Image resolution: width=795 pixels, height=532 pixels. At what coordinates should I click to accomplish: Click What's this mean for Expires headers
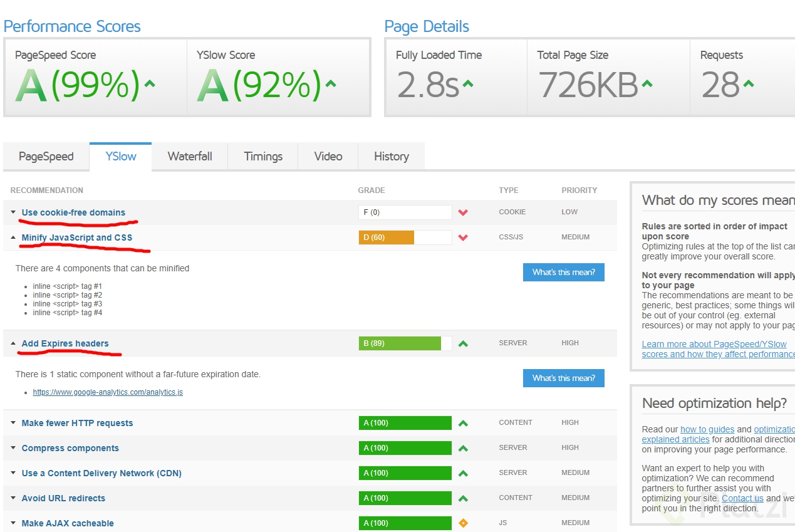[x=564, y=378]
